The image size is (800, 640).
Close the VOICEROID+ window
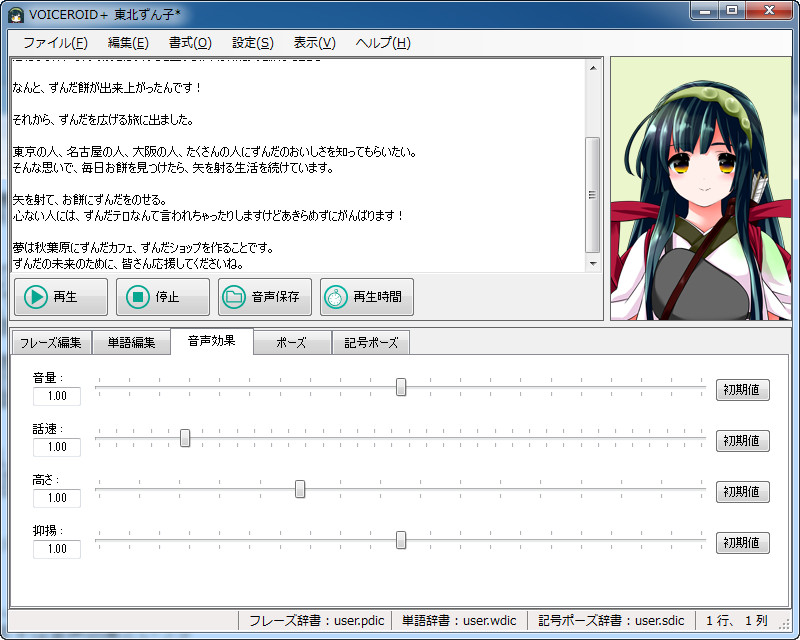pyautogui.click(x=769, y=10)
